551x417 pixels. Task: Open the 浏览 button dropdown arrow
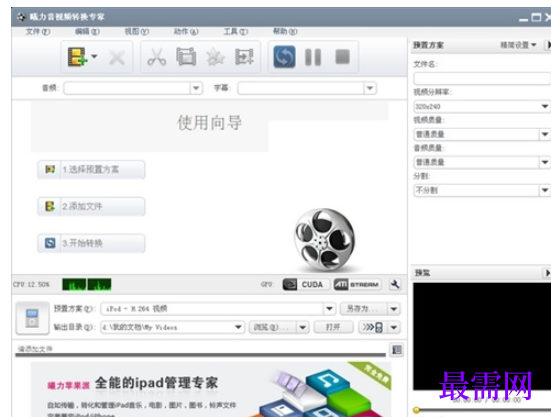click(303, 327)
